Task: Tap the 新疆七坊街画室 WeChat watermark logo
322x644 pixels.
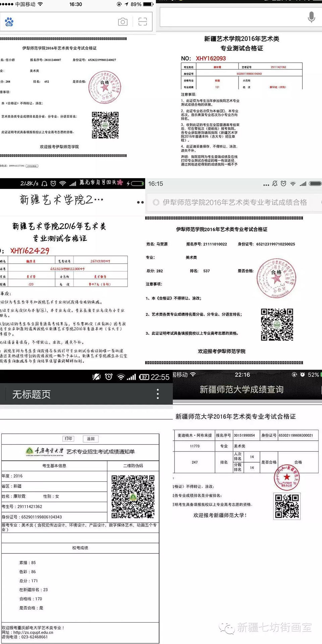Action: (x=227, y=628)
